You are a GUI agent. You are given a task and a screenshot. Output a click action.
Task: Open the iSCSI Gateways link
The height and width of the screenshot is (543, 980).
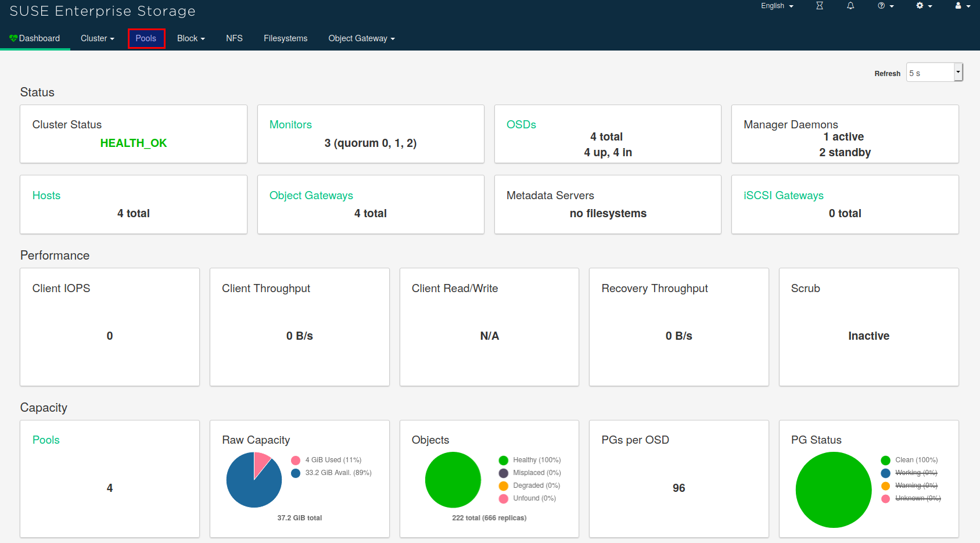point(783,196)
